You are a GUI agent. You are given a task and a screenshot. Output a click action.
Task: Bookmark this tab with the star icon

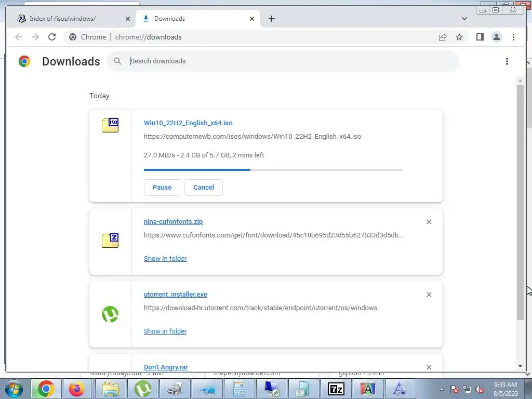tap(459, 37)
